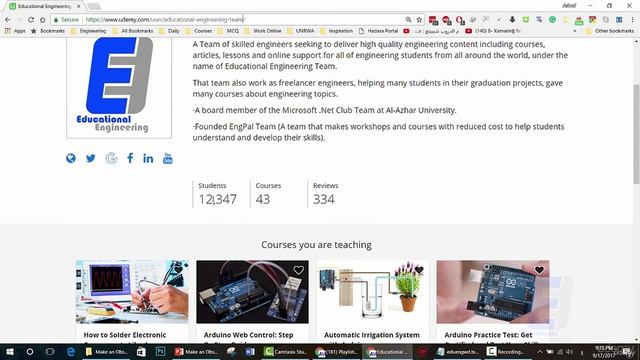Select the Educational Engineering browser tab
Viewport: 640px width, 360px height.
[44, 7]
